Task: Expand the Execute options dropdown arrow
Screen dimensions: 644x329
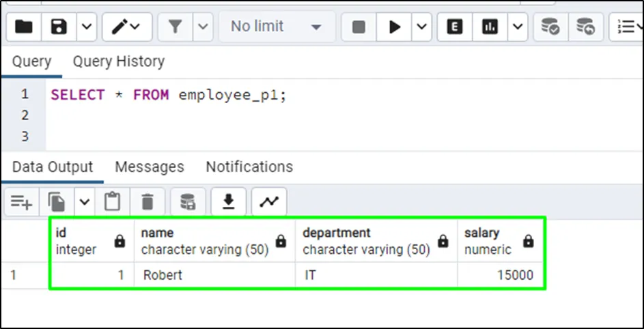Action: (x=421, y=27)
